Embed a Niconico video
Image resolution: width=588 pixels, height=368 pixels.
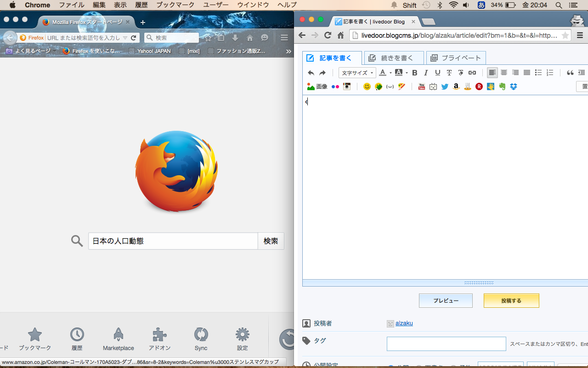(x=433, y=86)
